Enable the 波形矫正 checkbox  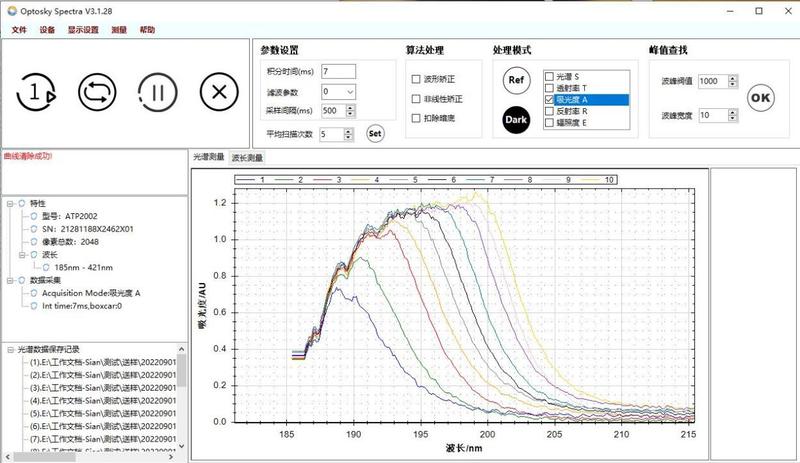click(417, 78)
